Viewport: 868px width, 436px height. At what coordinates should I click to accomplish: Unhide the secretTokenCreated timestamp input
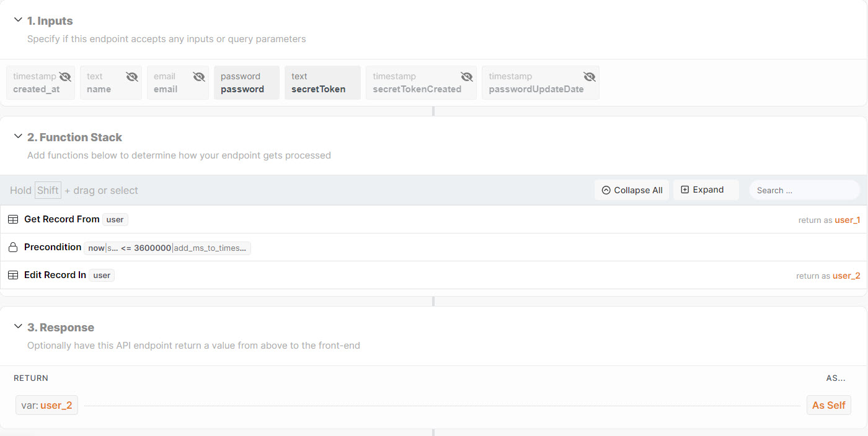[x=467, y=77]
